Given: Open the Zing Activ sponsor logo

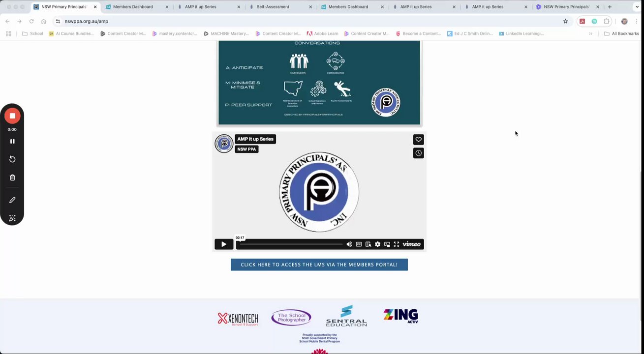Looking at the screenshot, I should click(400, 316).
